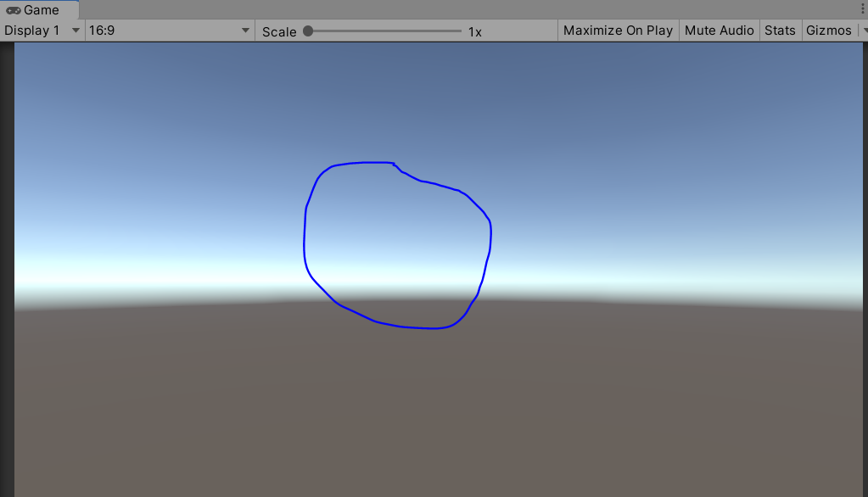Click the game controller icon on the Game tab
868x497 pixels.
coord(12,10)
